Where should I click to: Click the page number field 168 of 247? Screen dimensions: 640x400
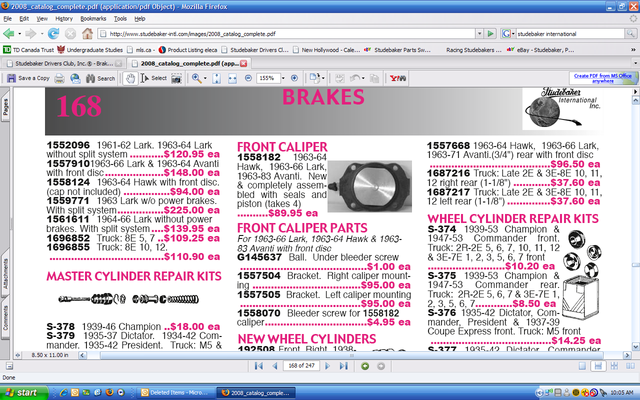[x=301, y=366]
